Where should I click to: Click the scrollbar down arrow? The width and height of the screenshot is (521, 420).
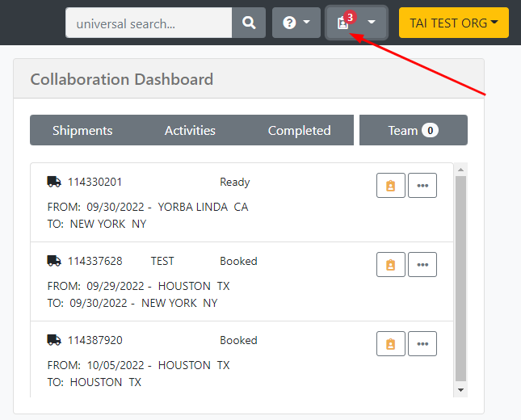point(460,390)
